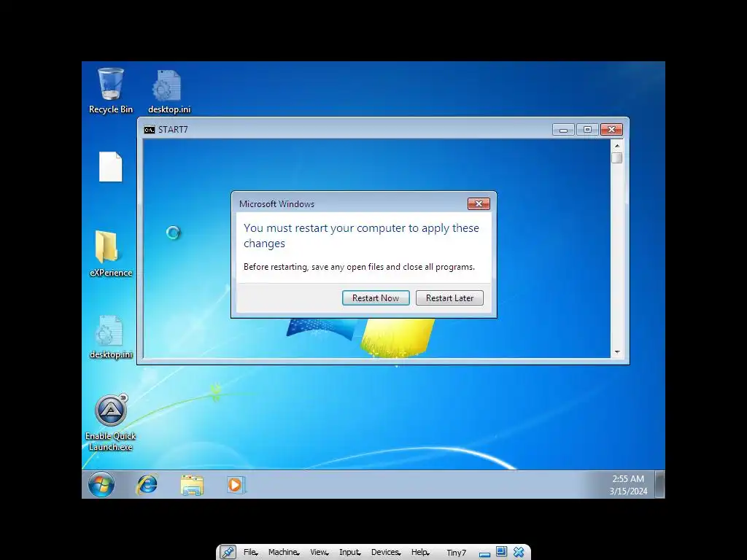Image resolution: width=747 pixels, height=560 pixels.
Task: Select the desktop.ini icon below eXPerience folder
Action: point(111,337)
